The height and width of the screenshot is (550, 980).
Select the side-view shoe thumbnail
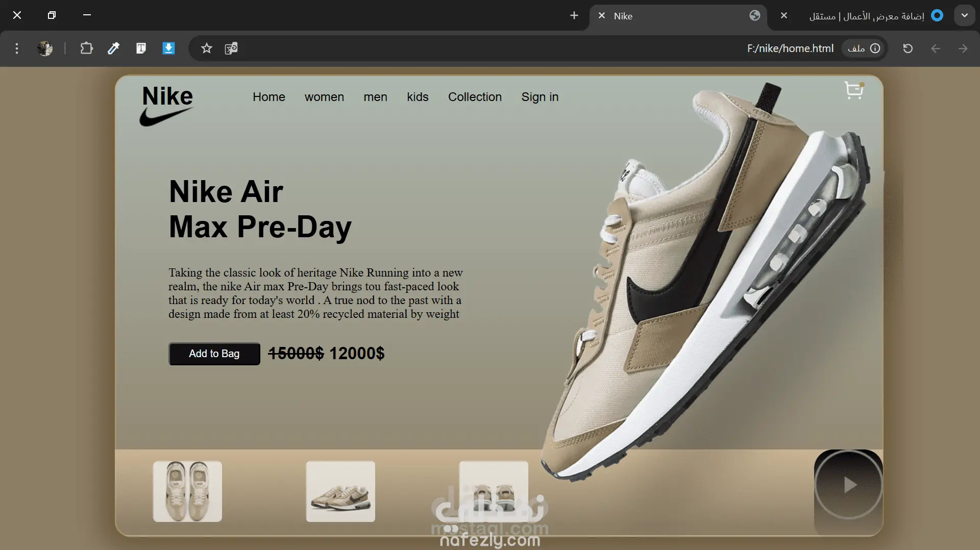click(340, 491)
